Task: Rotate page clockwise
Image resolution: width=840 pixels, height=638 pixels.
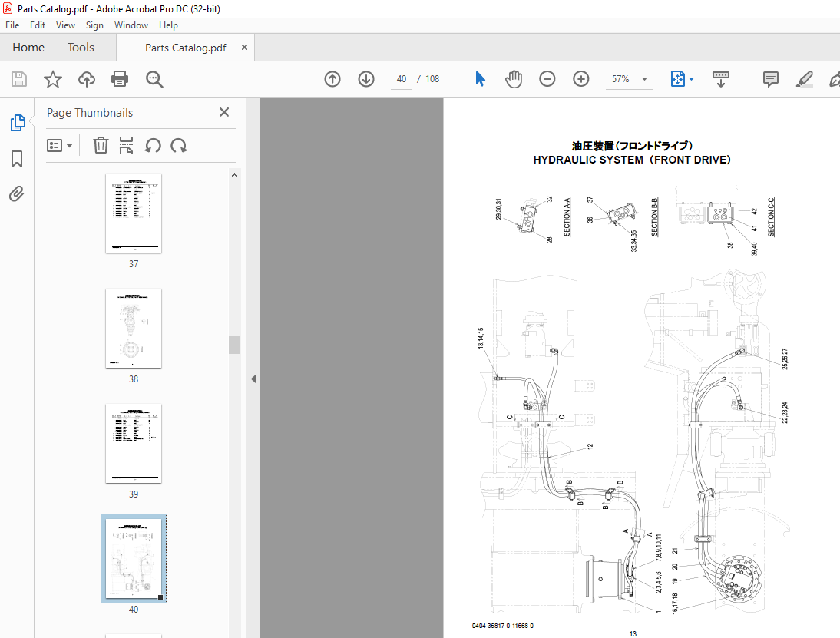Action: [x=178, y=145]
